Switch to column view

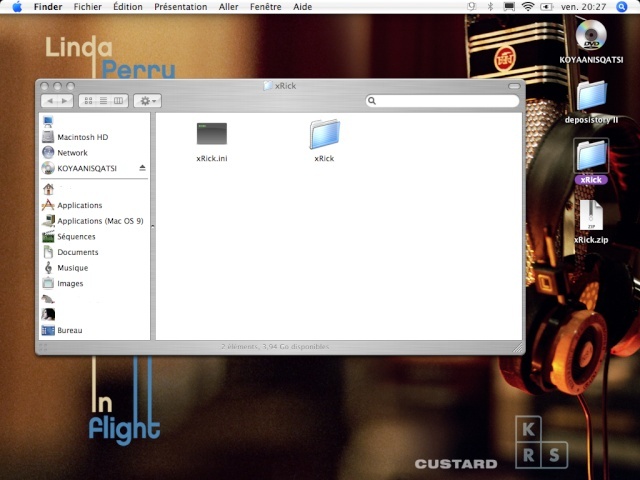point(118,101)
